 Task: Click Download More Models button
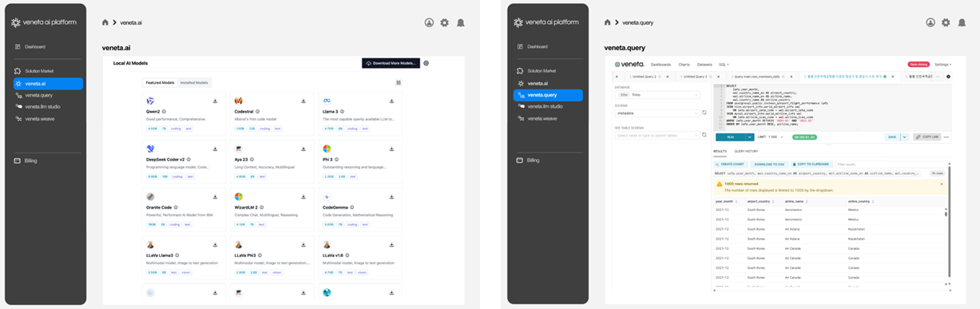(x=391, y=63)
